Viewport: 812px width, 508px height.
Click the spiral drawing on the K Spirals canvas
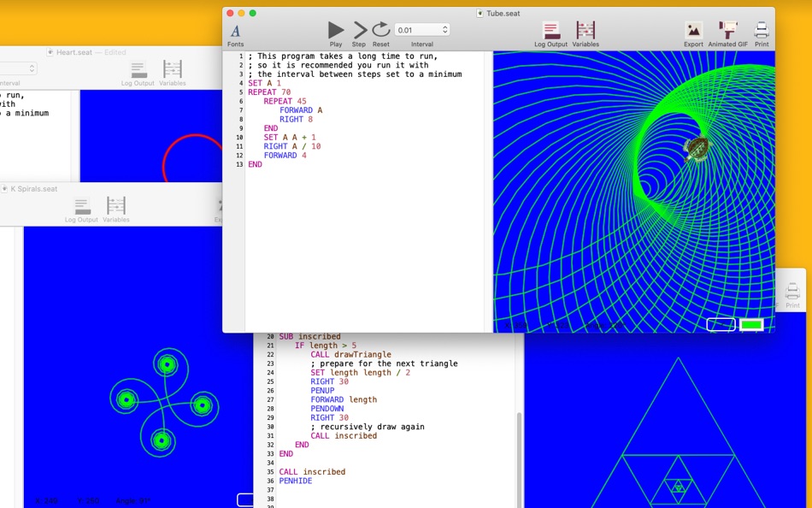164,403
